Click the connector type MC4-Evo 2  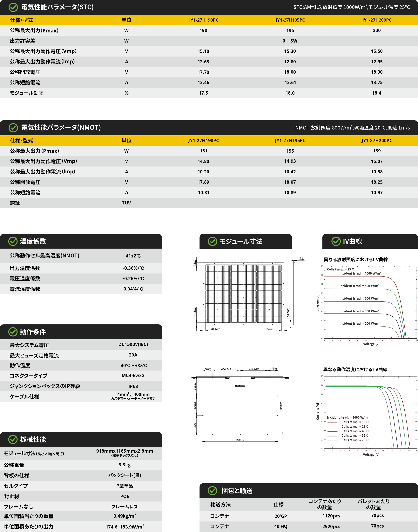(133, 376)
